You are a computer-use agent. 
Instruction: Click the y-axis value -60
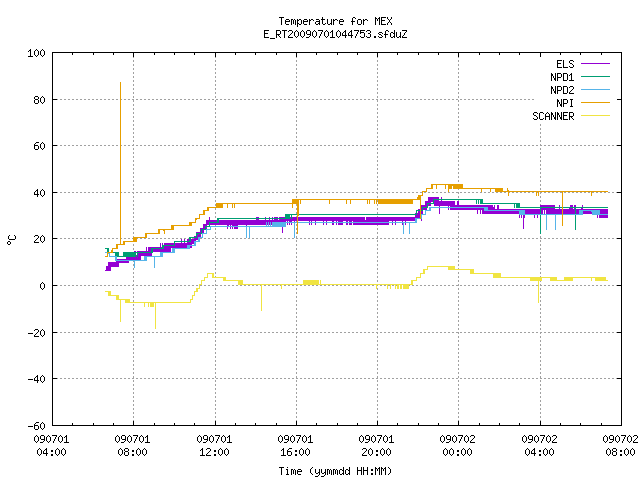(x=36, y=426)
